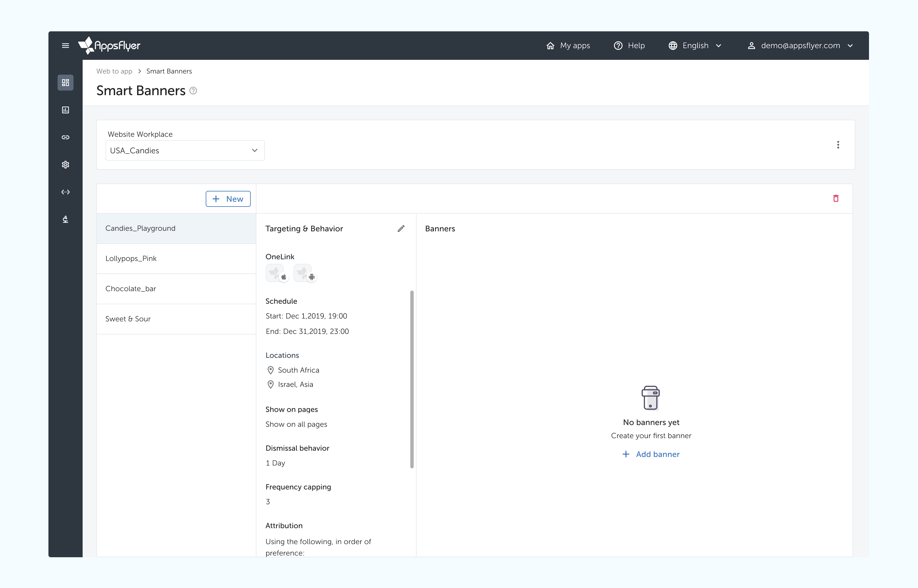Screen dimensions: 918x588
Task: Expand the English language dropdown
Action: pyautogui.click(x=695, y=45)
